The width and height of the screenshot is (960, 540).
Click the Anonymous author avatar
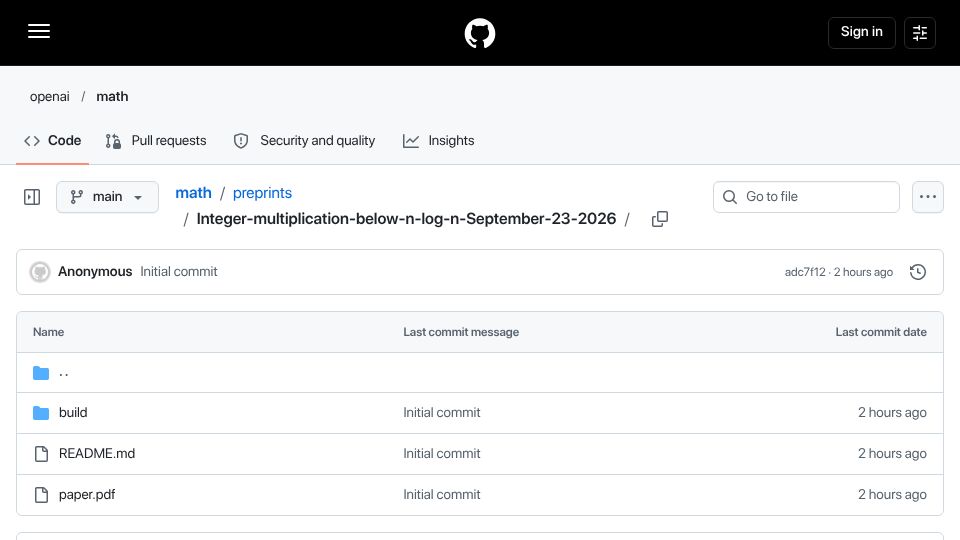click(40, 272)
